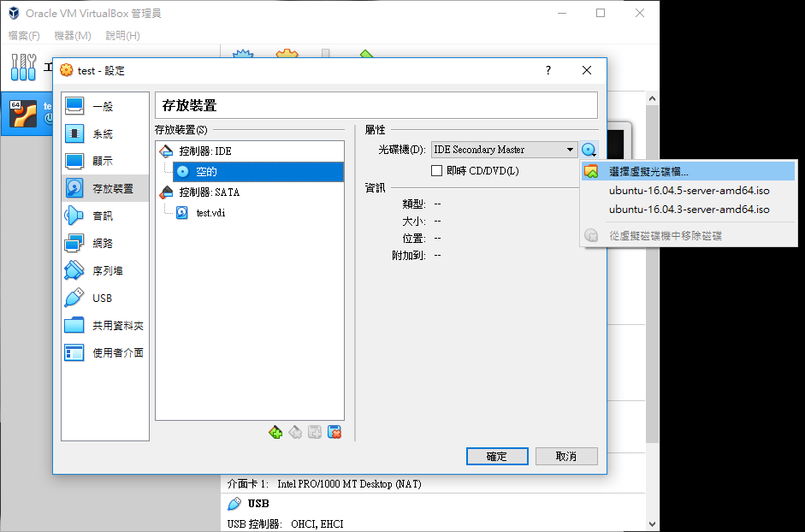The width and height of the screenshot is (805, 532).
Task: Open the 光碟機 IDE Secondary Master dropdown
Action: [504, 150]
